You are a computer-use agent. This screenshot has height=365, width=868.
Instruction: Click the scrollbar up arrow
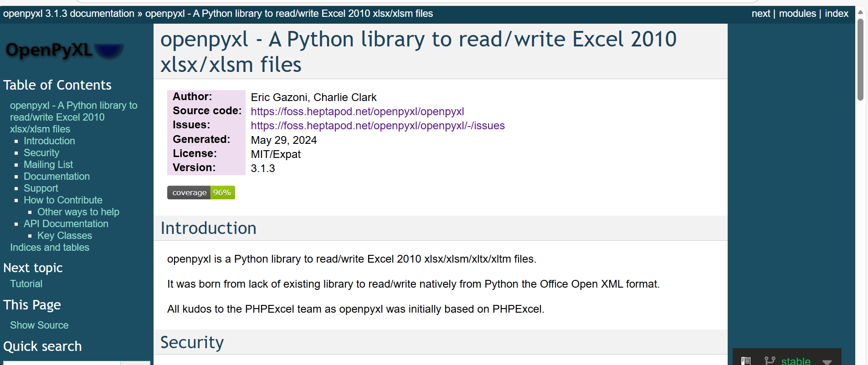pyautogui.click(x=860, y=12)
